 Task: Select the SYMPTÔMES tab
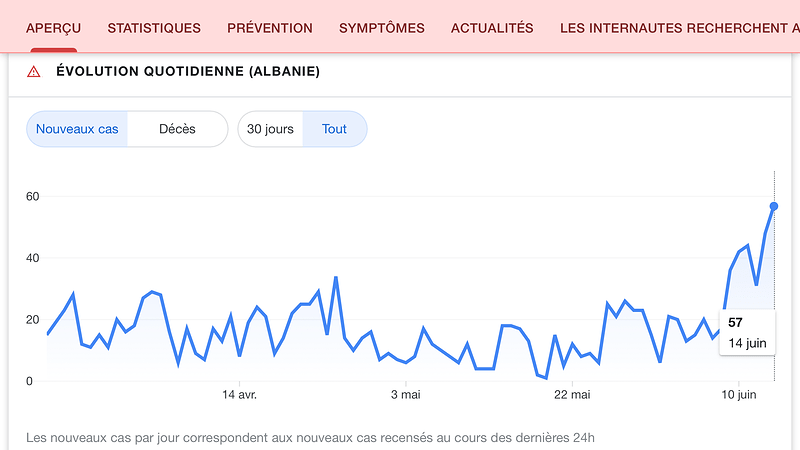point(382,28)
